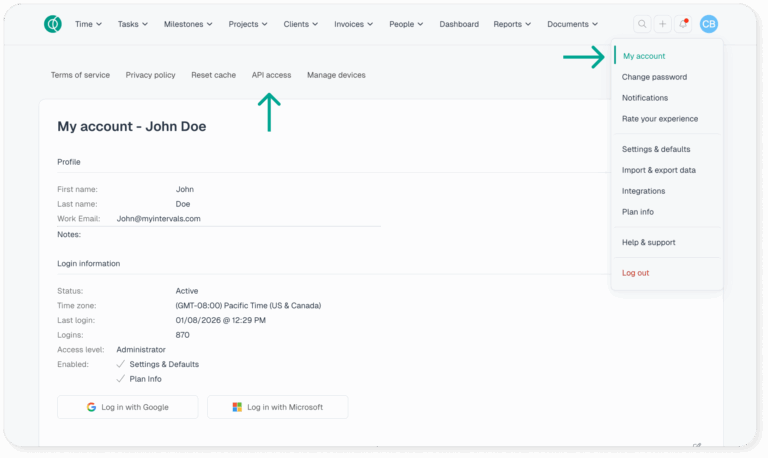The image size is (768, 458).
Task: Open Settings & defaults menu entry
Action: tap(656, 149)
